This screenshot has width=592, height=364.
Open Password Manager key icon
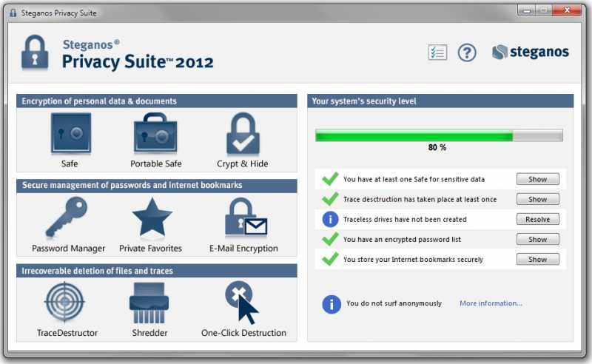(x=67, y=217)
